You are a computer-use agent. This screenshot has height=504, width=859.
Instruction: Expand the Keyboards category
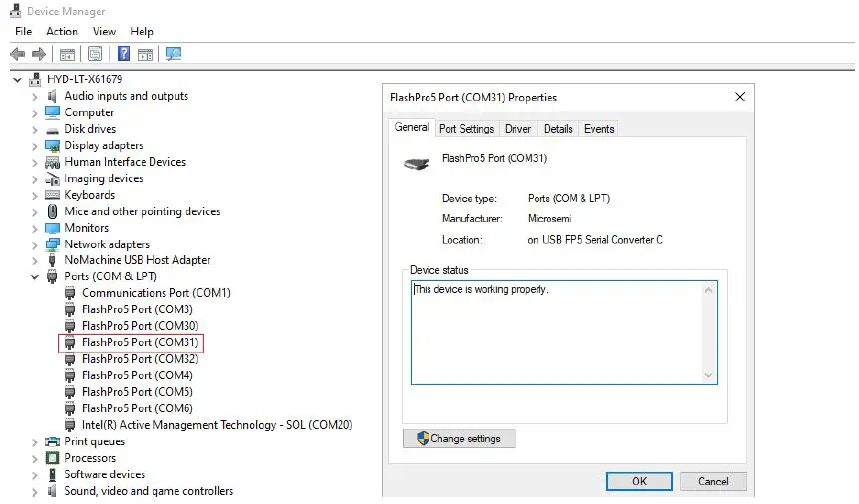coord(35,196)
